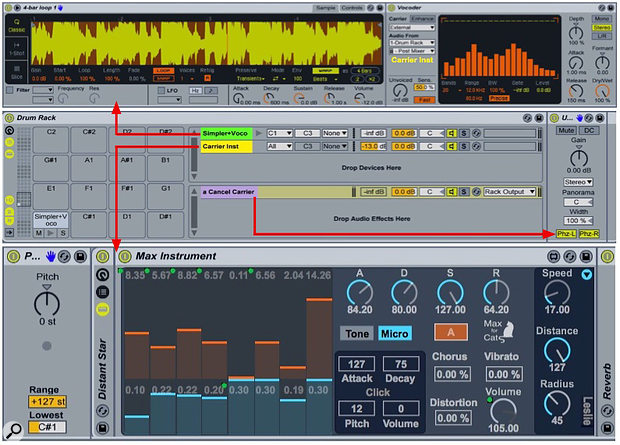The image size is (620, 445).
Task: Click the Mute button in Utility
Action: click(566, 130)
